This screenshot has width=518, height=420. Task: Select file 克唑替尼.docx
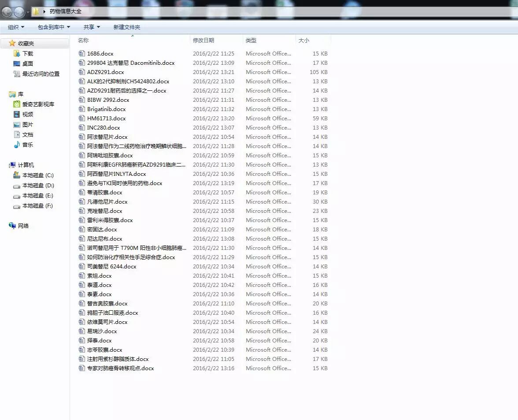105,211
